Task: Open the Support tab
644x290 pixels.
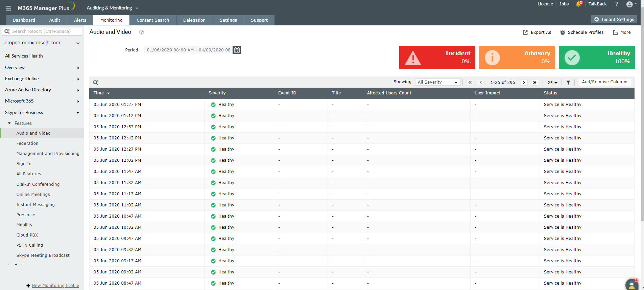Action: [259, 20]
